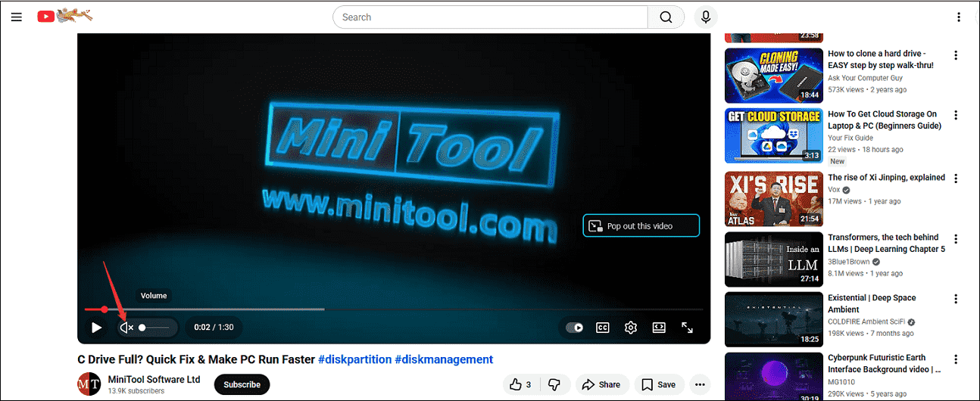The image size is (980, 401).
Task: Open the Vox channel name
Action: [x=834, y=190]
